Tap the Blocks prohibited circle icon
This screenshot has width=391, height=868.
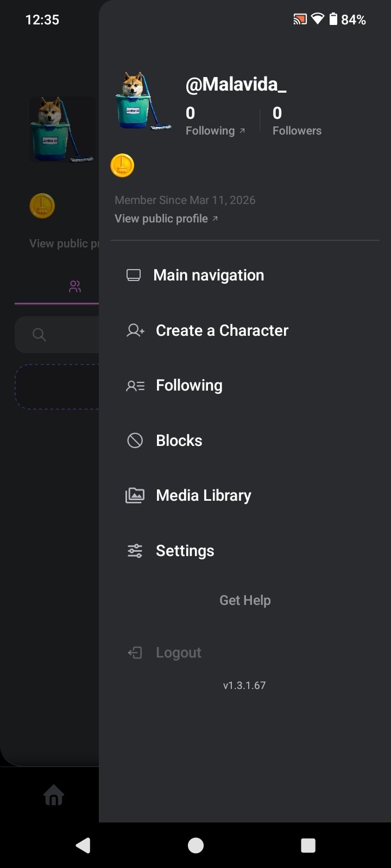coord(135,441)
